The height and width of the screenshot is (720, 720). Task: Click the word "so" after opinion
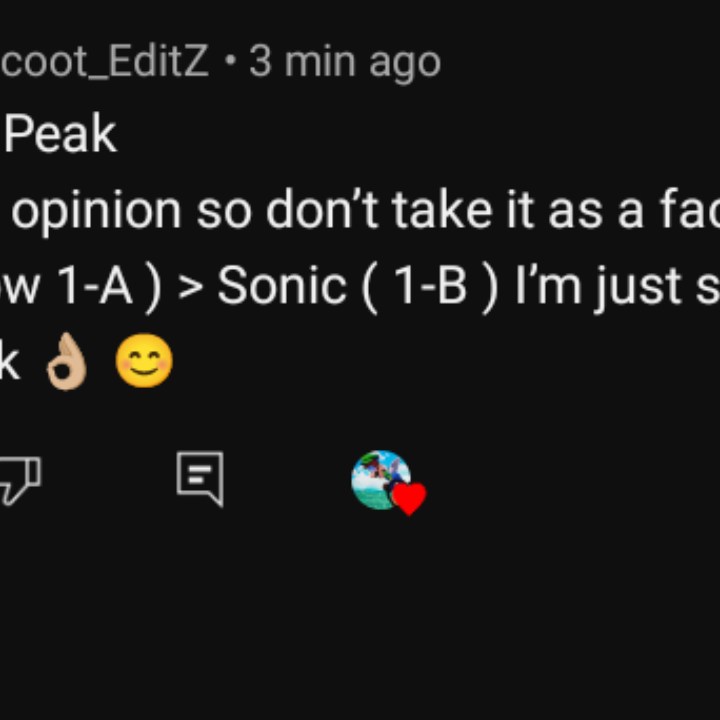point(219,212)
